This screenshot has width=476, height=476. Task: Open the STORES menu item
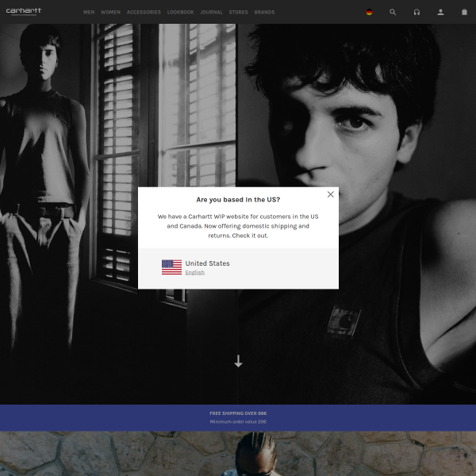pos(238,12)
